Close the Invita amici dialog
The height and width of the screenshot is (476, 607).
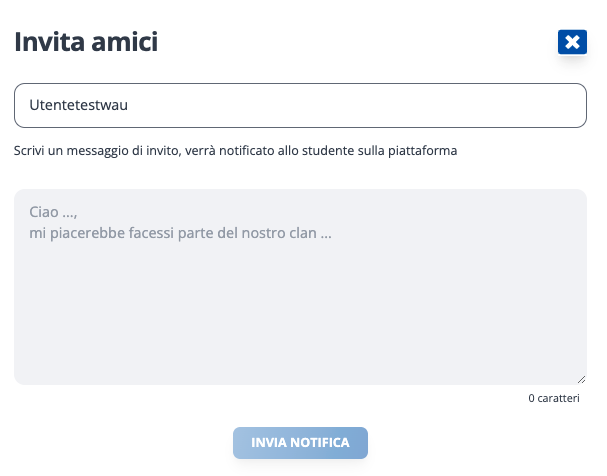pyautogui.click(x=572, y=42)
